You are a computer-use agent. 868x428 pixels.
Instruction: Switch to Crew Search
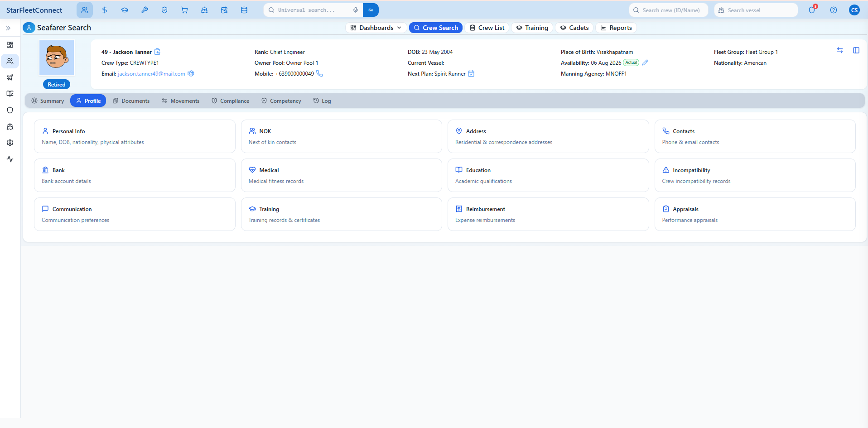point(436,28)
